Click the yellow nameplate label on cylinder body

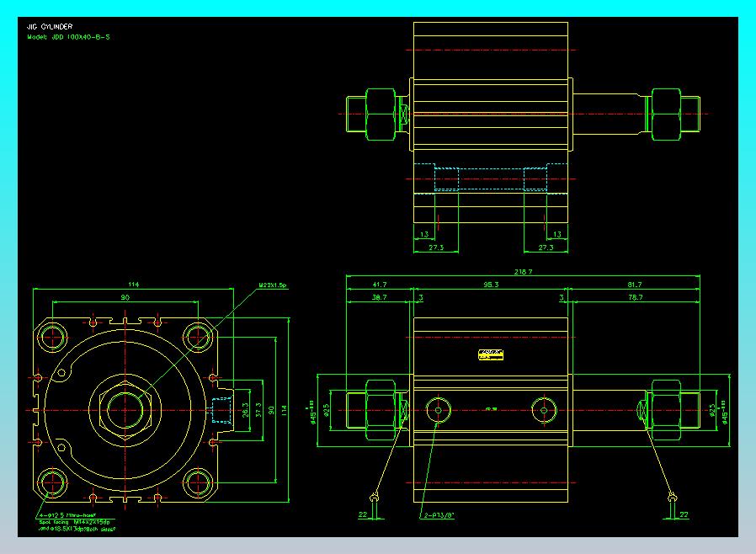pos(491,355)
